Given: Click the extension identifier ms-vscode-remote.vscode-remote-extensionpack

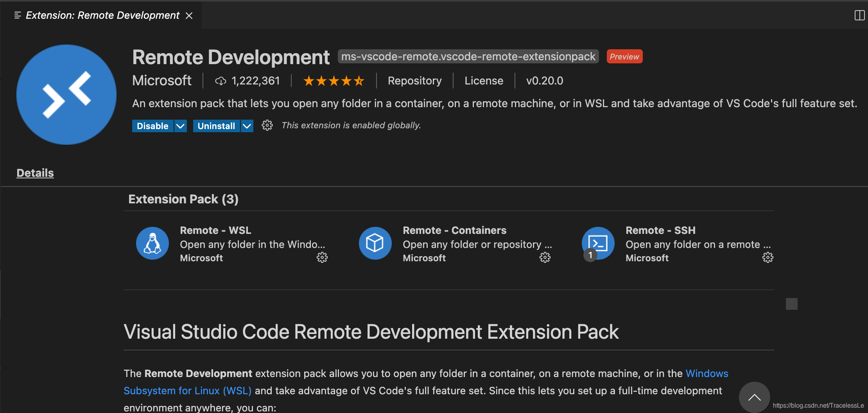Looking at the screenshot, I should (468, 57).
